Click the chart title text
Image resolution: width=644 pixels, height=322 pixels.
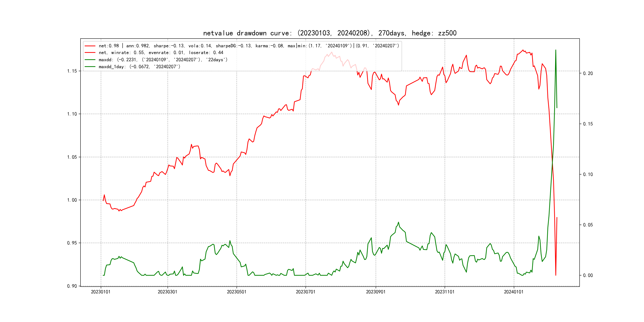coord(330,33)
